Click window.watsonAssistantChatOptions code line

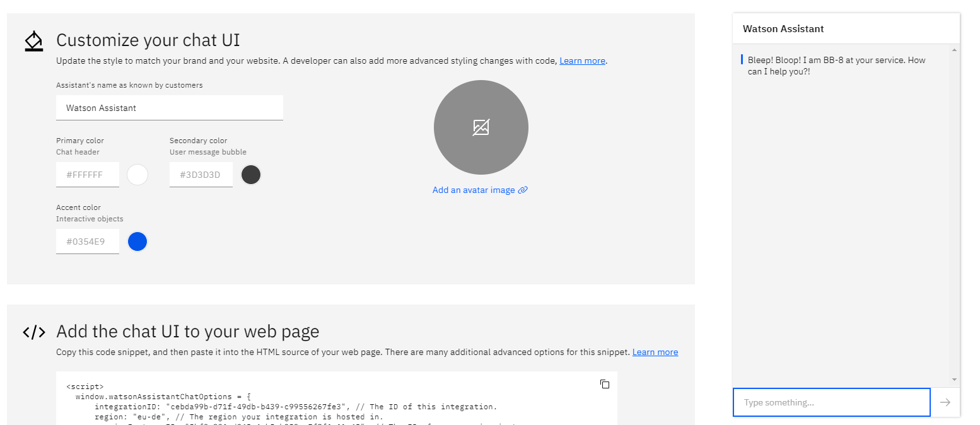pos(163,397)
